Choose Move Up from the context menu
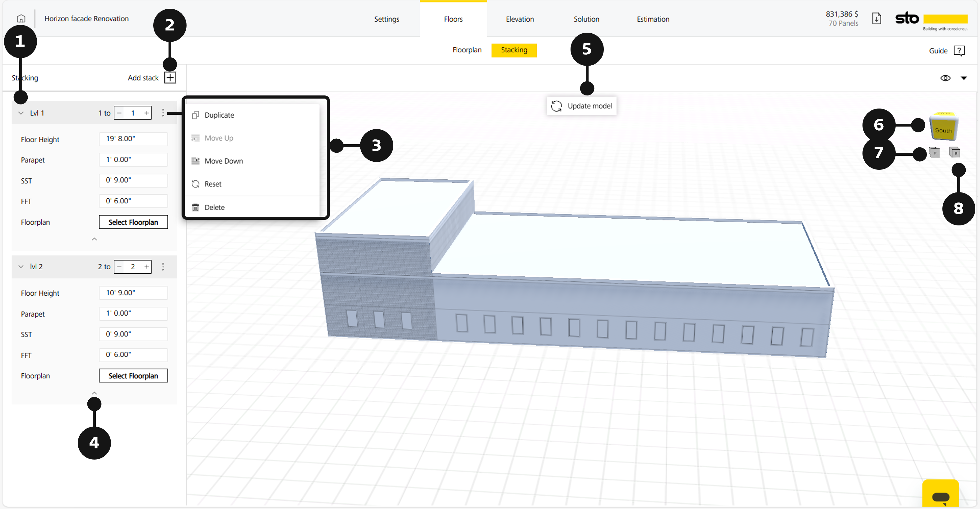 coord(252,138)
